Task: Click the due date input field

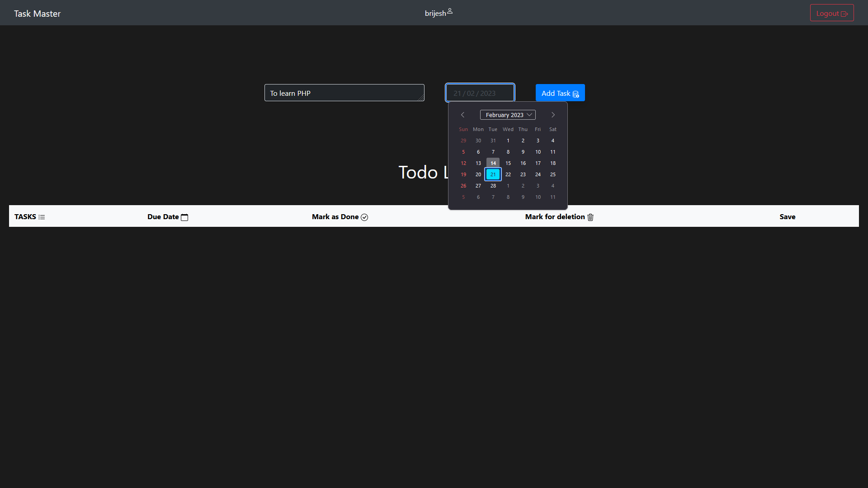Action: (480, 93)
